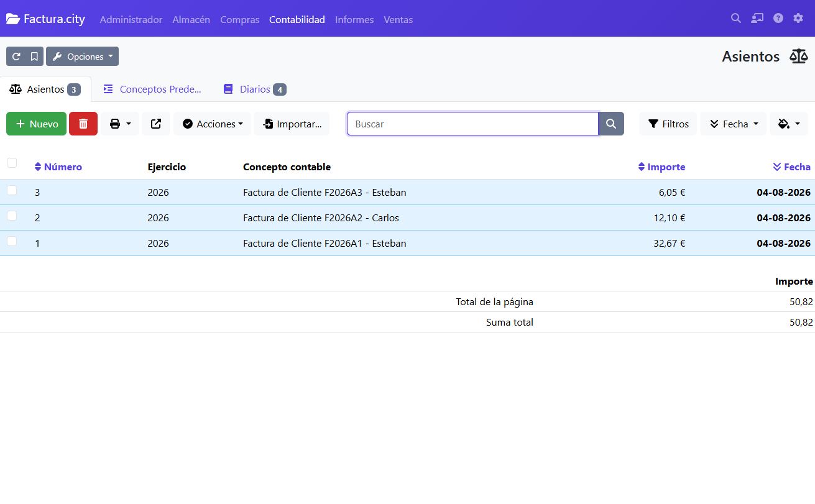Click the balance scale icon beside Asientos title
The image size is (815, 504).
(x=799, y=57)
